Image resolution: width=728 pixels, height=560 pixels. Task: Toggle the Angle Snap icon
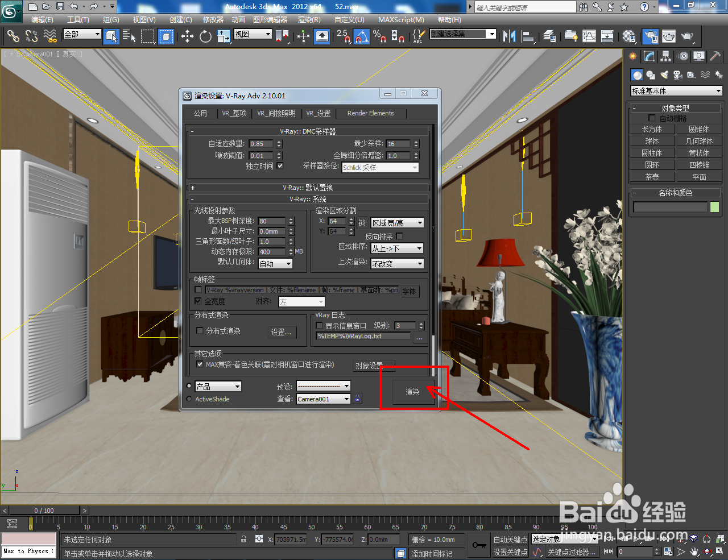(x=362, y=36)
